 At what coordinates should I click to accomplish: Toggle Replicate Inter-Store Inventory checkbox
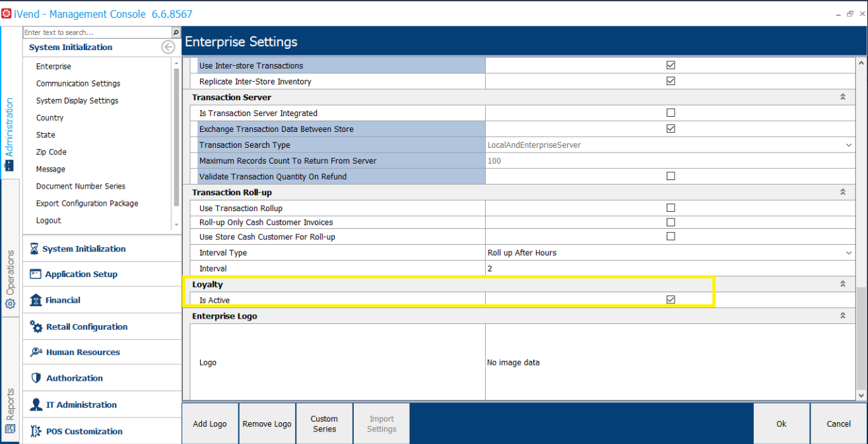(671, 81)
